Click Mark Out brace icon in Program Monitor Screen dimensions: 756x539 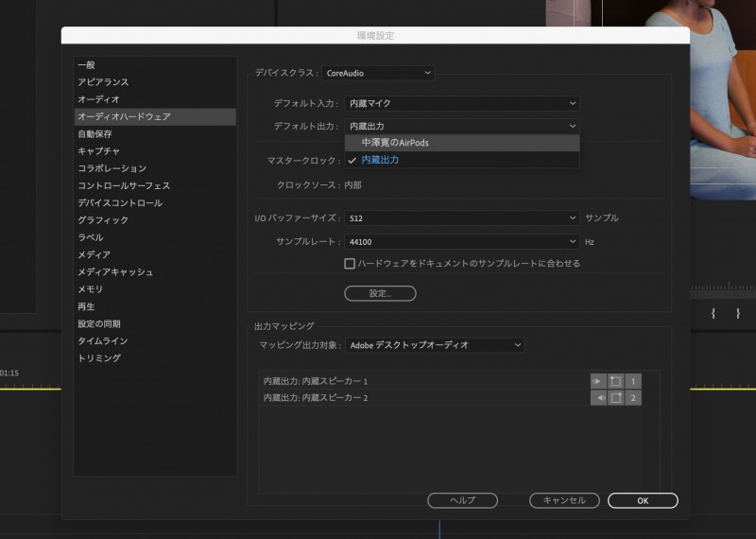pyautogui.click(x=738, y=313)
